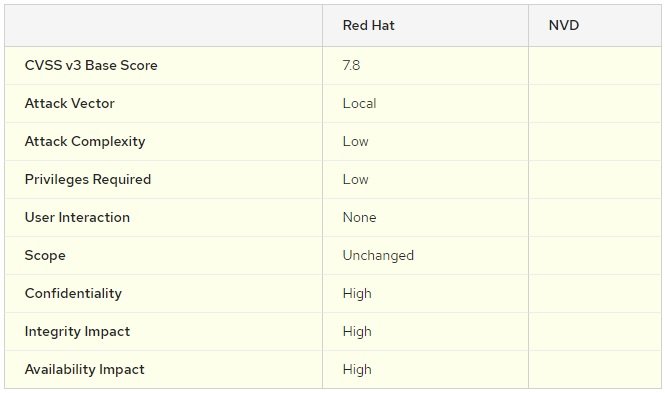Select the Privileges Required row label

88,179
